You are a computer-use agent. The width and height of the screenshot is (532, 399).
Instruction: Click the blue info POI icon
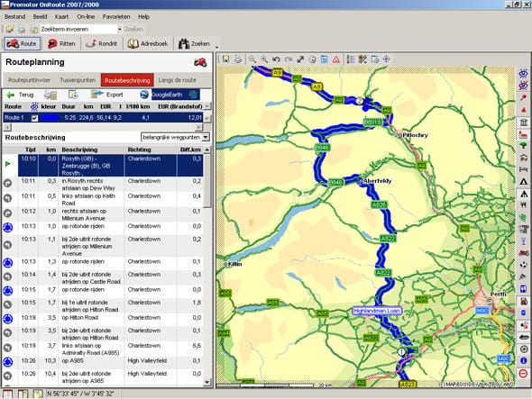524,360
